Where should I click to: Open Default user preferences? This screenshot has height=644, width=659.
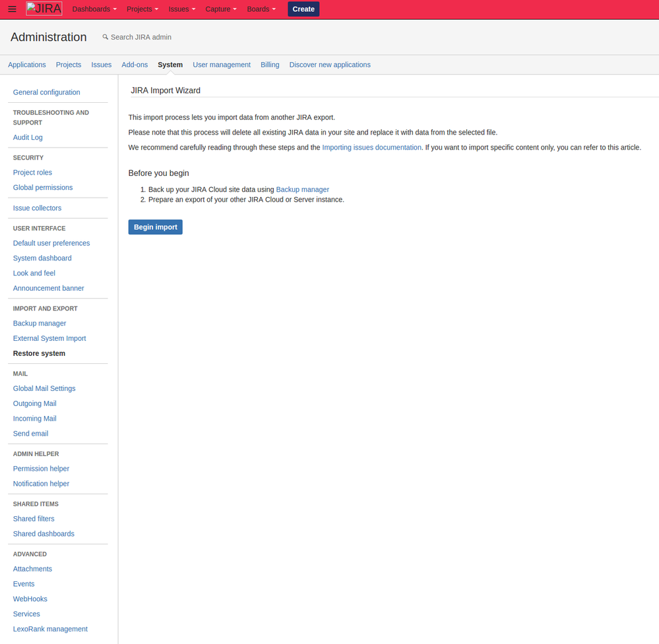pos(51,243)
